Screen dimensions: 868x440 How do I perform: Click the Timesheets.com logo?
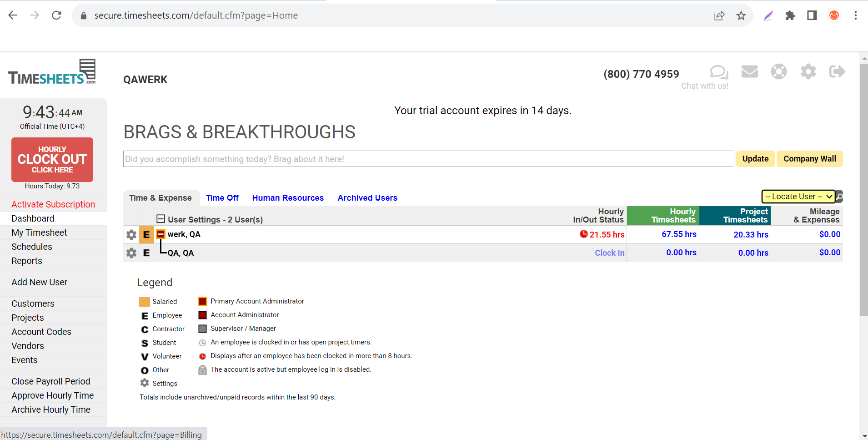[x=52, y=72]
